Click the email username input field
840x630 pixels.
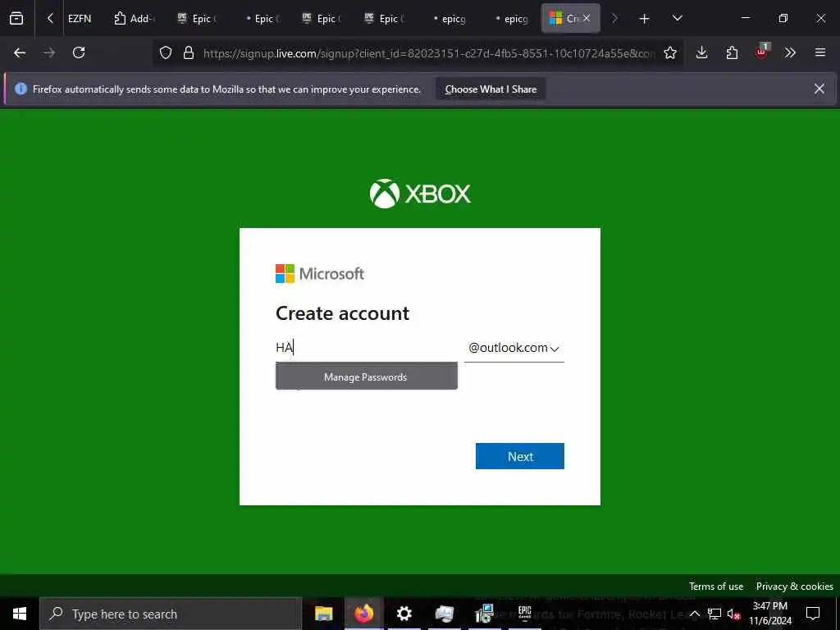[x=367, y=348]
